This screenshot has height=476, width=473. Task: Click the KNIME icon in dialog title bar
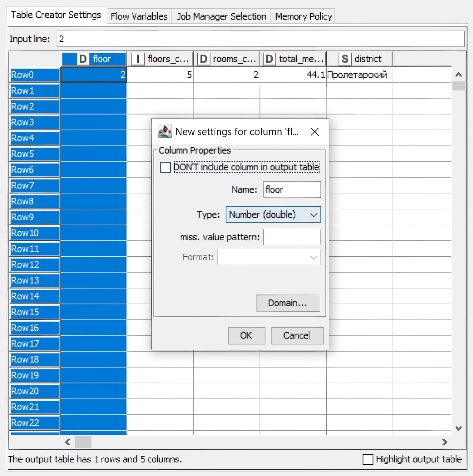pyautogui.click(x=165, y=132)
